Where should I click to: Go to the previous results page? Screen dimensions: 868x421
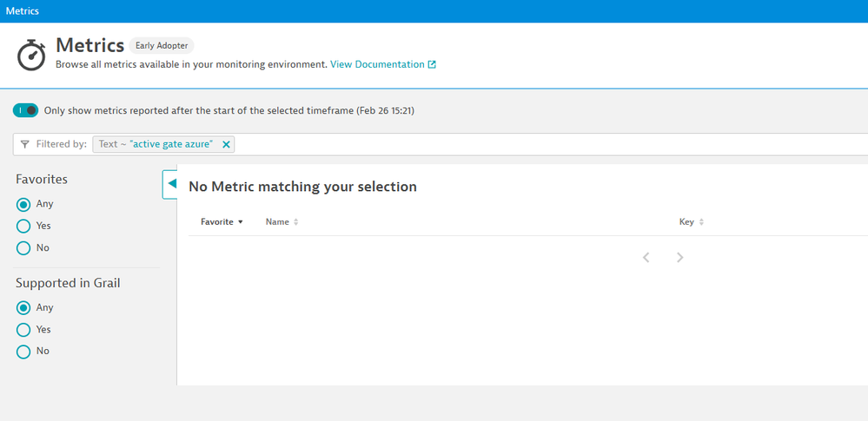646,257
